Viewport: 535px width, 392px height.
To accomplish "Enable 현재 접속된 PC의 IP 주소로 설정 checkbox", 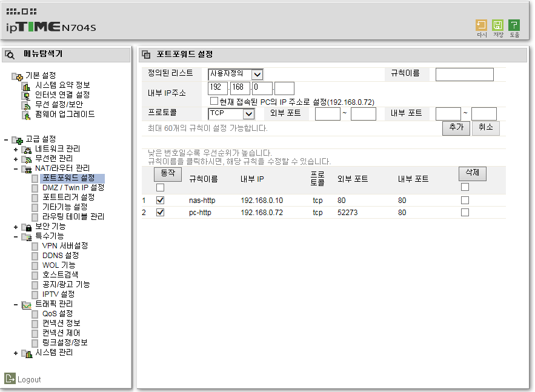I will pyautogui.click(x=214, y=101).
